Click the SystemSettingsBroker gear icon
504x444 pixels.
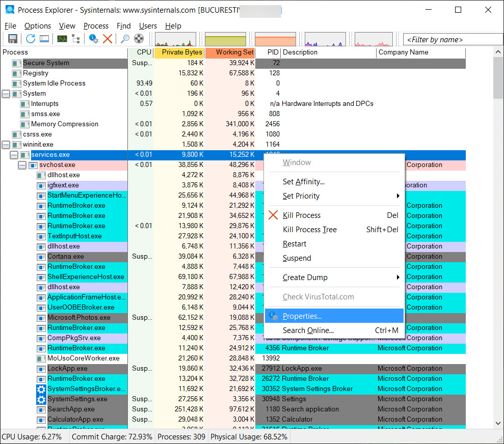coord(41,389)
